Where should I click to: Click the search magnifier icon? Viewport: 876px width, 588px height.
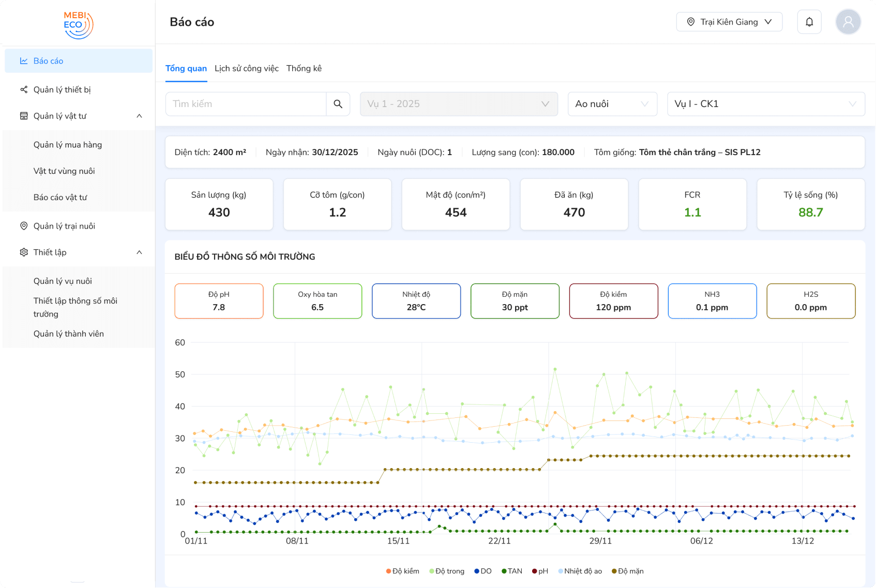[338, 104]
